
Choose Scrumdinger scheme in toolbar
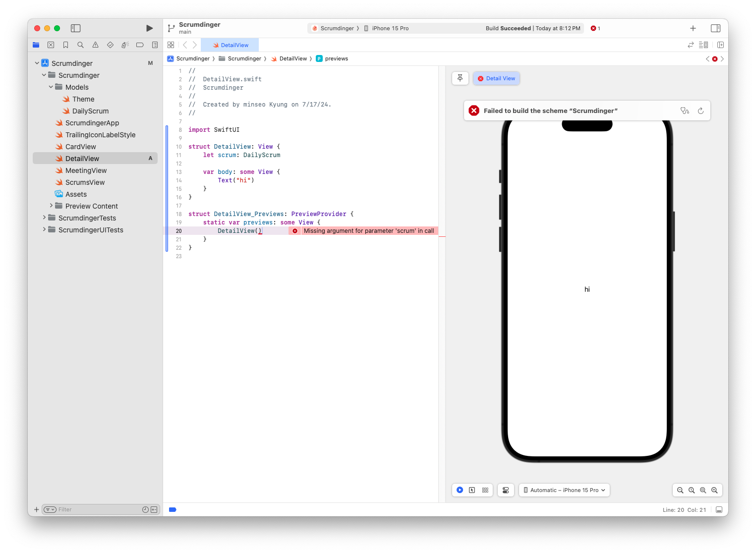pyautogui.click(x=333, y=28)
